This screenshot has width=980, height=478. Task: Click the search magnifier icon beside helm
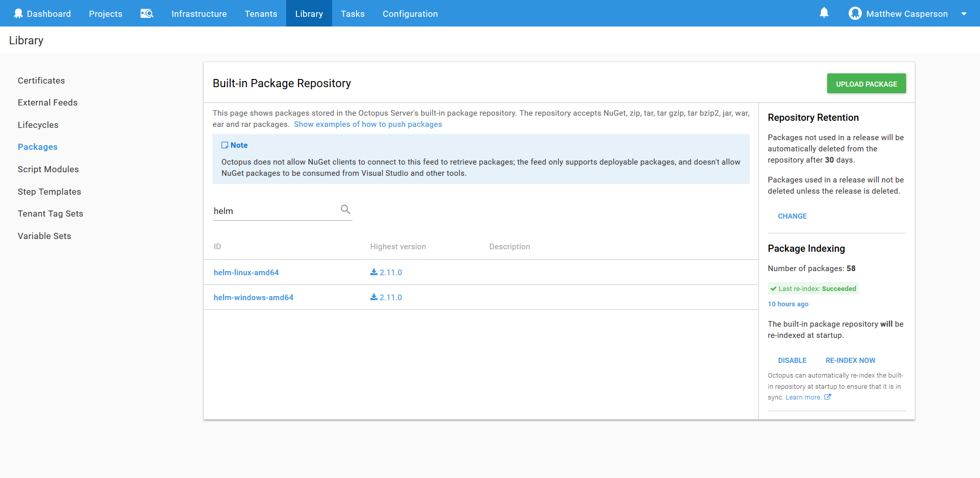[x=345, y=209]
